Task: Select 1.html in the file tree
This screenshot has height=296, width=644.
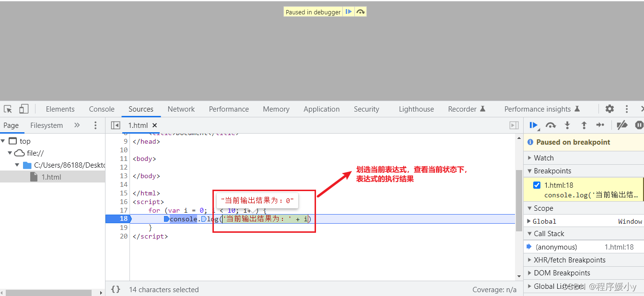Action: click(x=52, y=177)
